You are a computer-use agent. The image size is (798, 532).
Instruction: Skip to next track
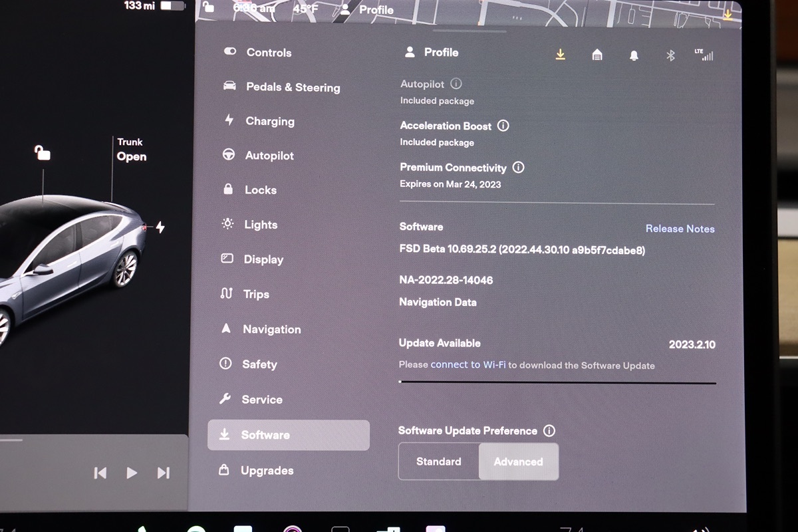point(163,473)
